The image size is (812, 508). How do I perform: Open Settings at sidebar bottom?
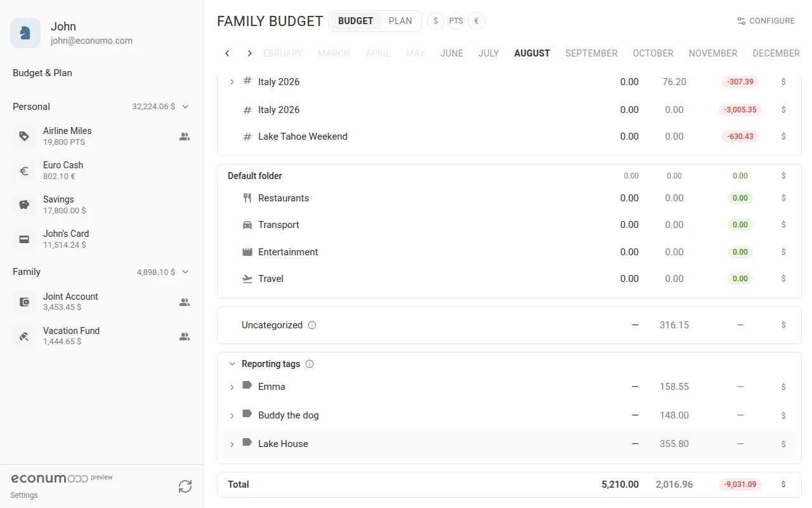[x=24, y=495]
